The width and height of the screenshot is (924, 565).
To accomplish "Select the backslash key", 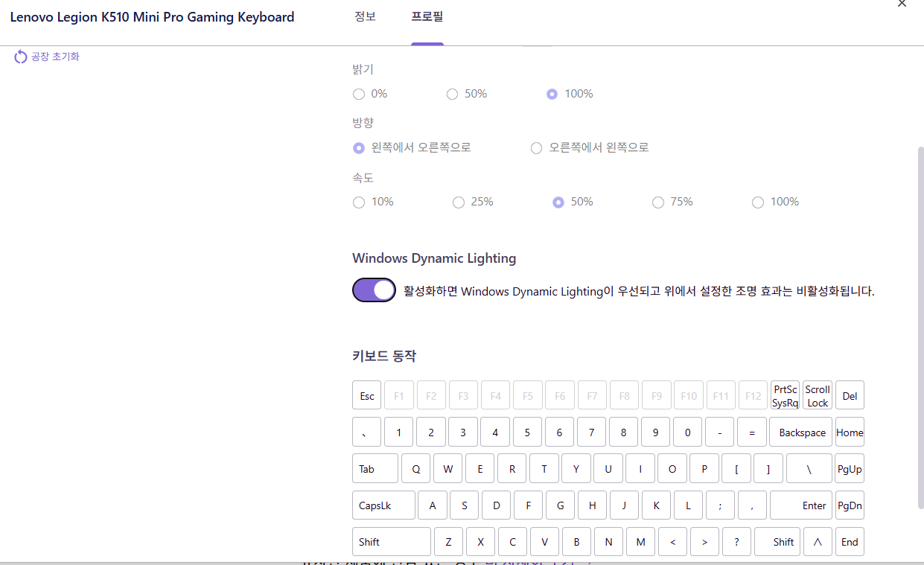I will 809,468.
